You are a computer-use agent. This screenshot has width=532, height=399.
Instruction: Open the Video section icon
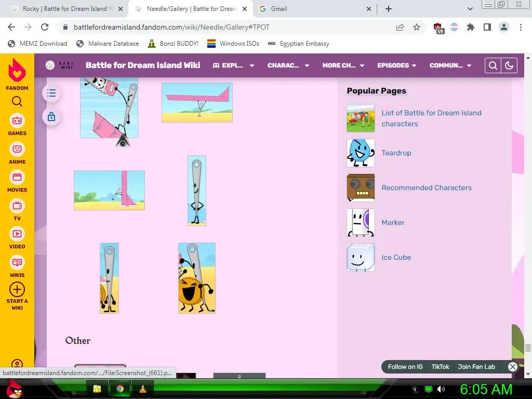tap(17, 234)
